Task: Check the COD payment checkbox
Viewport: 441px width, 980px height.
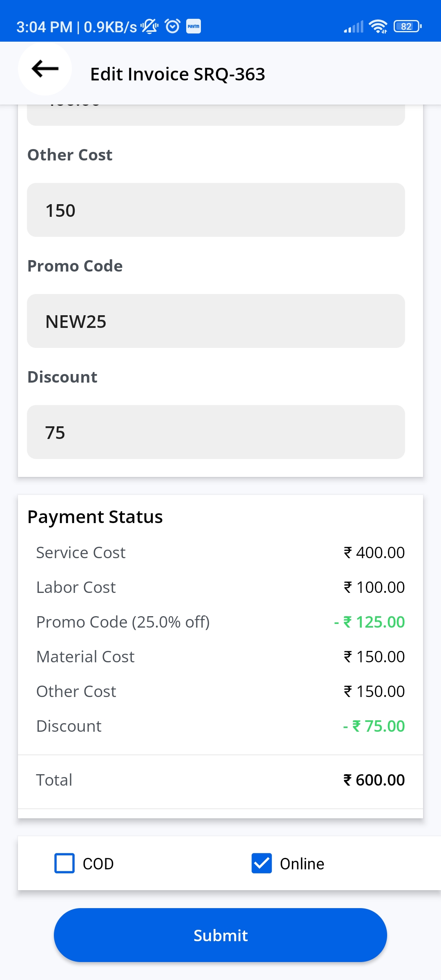Action: tap(65, 863)
